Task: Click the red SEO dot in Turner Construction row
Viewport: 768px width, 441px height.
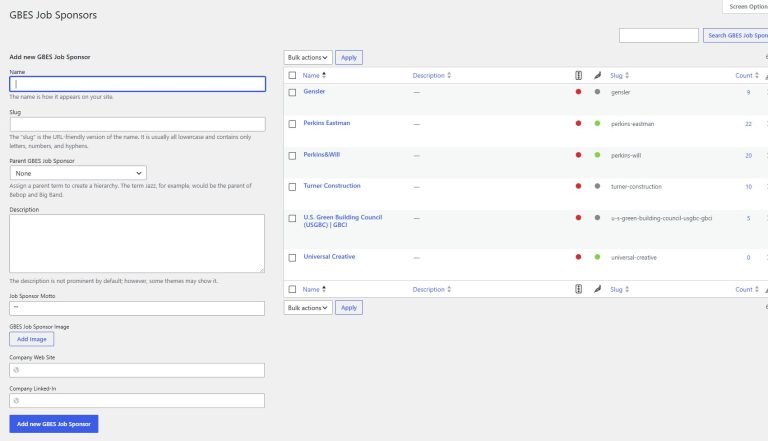Action: pos(578,186)
